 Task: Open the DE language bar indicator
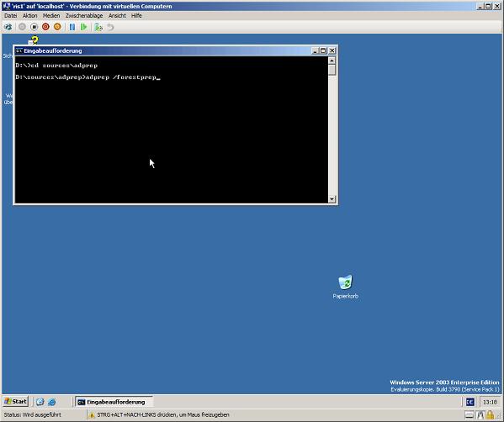470,402
